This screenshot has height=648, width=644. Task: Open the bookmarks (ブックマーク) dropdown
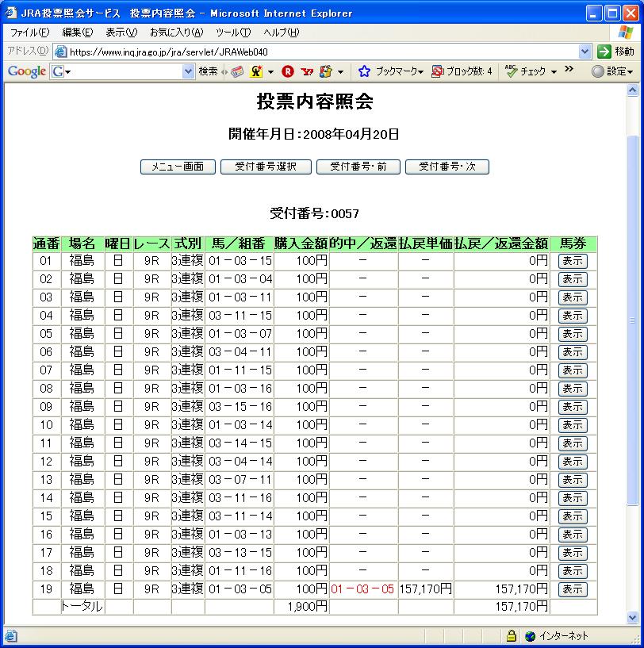click(421, 72)
